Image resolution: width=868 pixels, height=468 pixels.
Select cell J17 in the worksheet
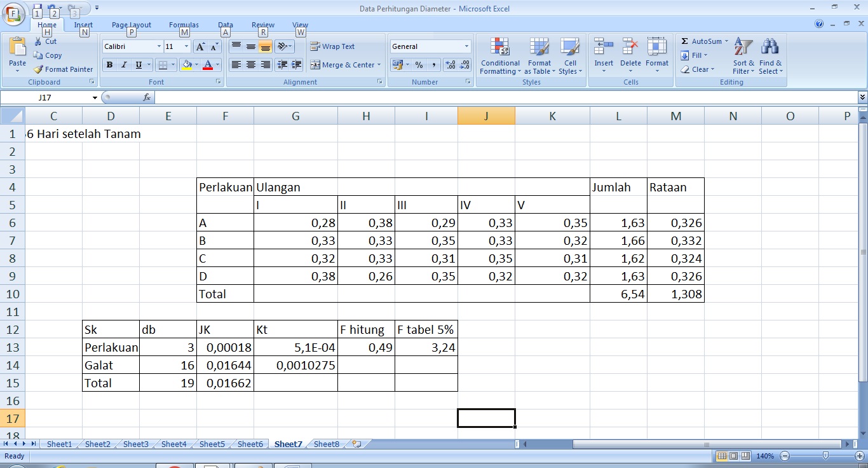pyautogui.click(x=486, y=418)
